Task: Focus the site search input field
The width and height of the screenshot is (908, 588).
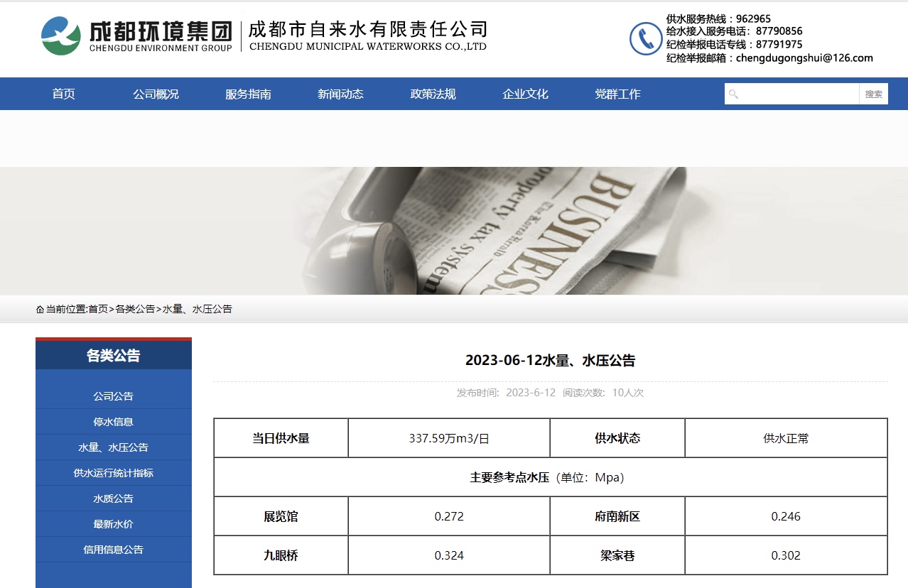Action: [x=792, y=94]
